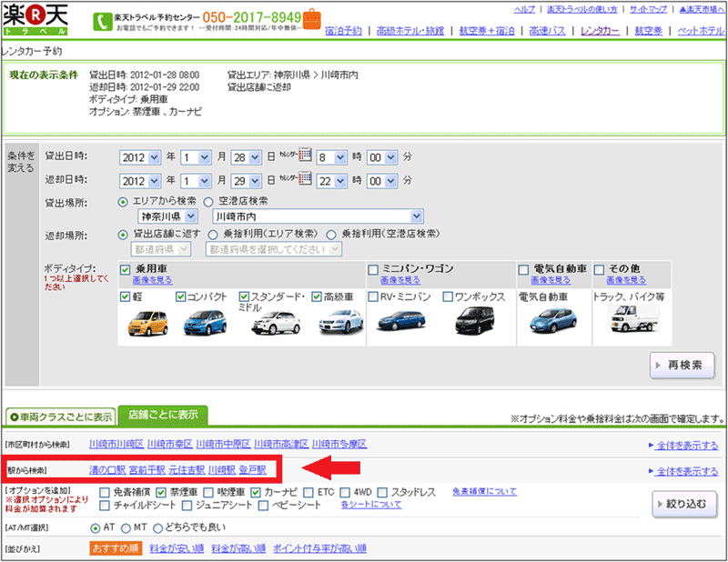Viewport: 728px width, 562px height.
Task: Expand the 川崎市内 area dropdown
Action: coord(318,216)
